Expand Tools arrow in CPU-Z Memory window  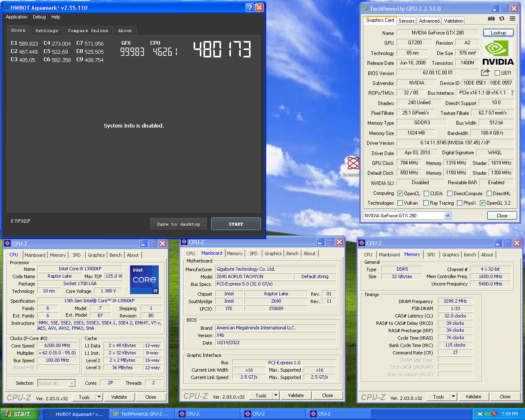click(x=453, y=397)
